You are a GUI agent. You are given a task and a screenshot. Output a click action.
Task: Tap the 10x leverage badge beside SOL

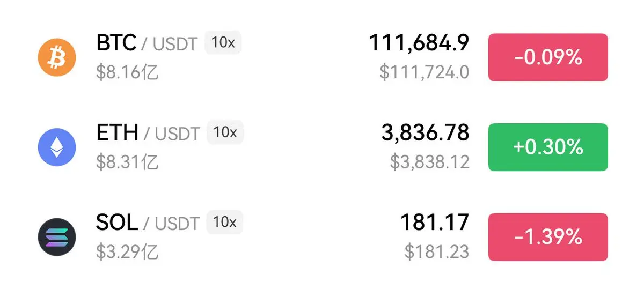[225, 222]
